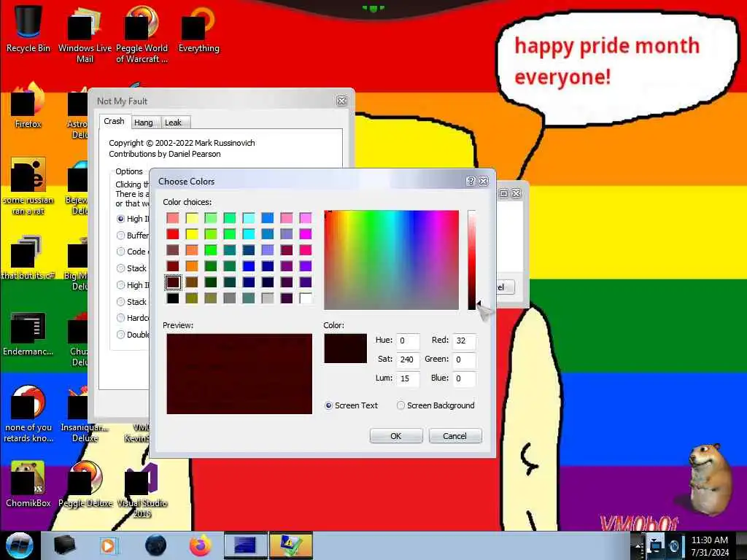Viewport: 747px width, 560px height.
Task: Switch to the Crash tab
Action: [115, 122]
